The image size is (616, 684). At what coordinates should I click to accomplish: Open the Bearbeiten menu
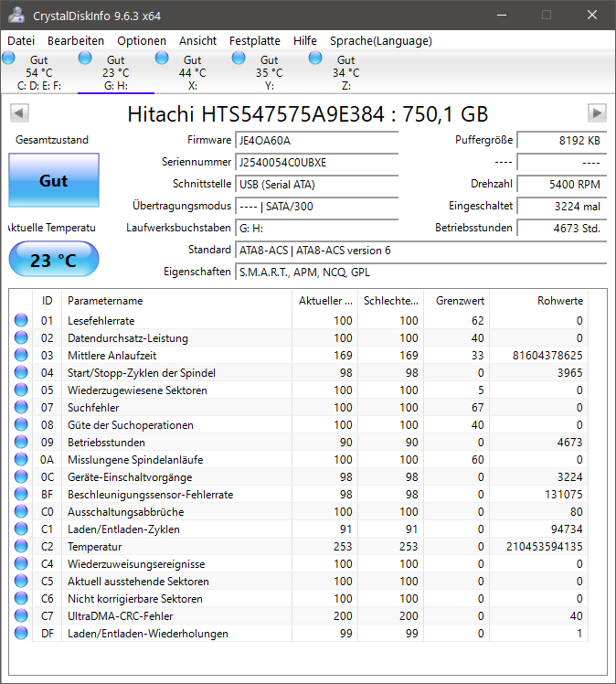pos(76,40)
